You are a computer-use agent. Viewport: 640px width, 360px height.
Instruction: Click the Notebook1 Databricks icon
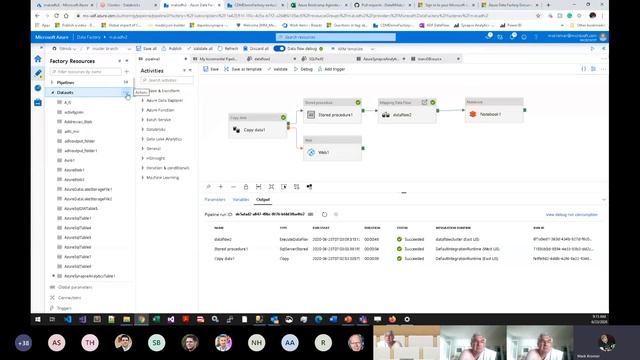click(473, 114)
